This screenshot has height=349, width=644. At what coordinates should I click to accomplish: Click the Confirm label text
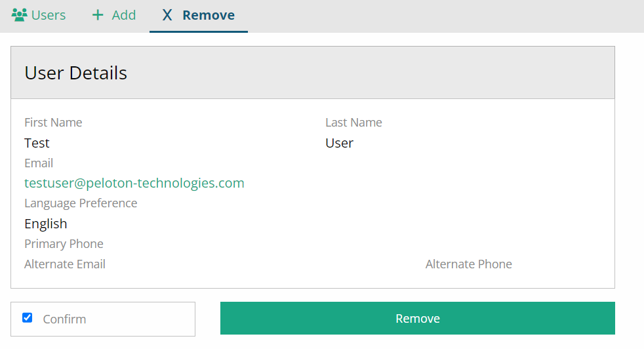click(64, 319)
